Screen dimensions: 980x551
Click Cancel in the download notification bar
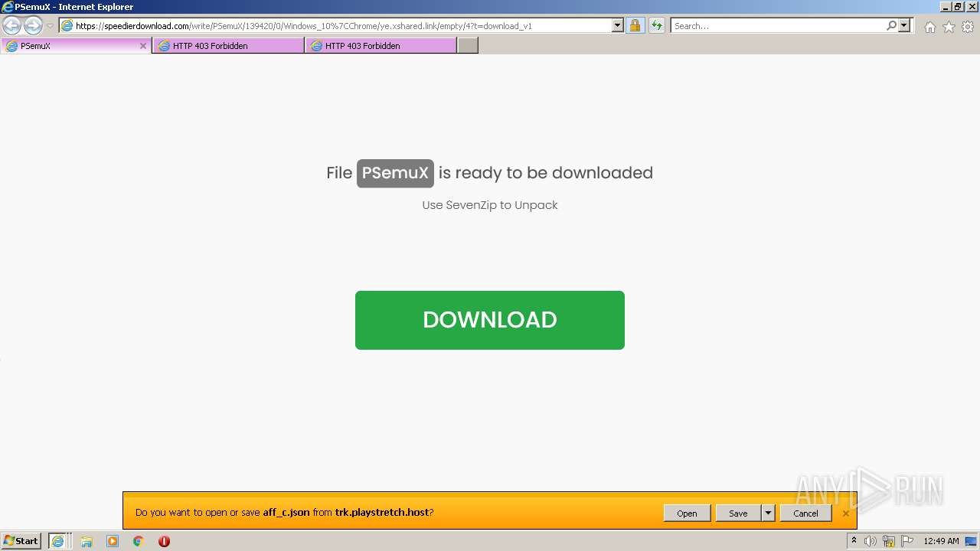[x=805, y=514]
